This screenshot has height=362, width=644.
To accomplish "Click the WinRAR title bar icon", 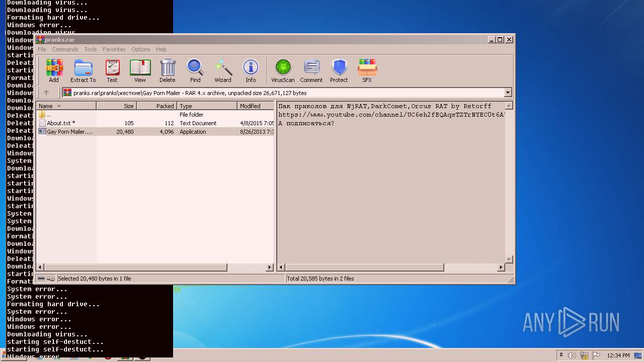I will [40, 39].
